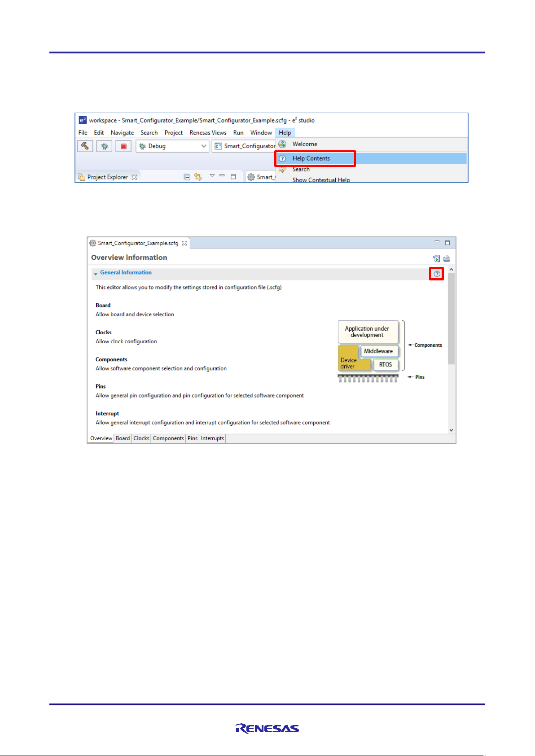Open the Edit menu
This screenshot has width=535, height=756.
coord(99,133)
